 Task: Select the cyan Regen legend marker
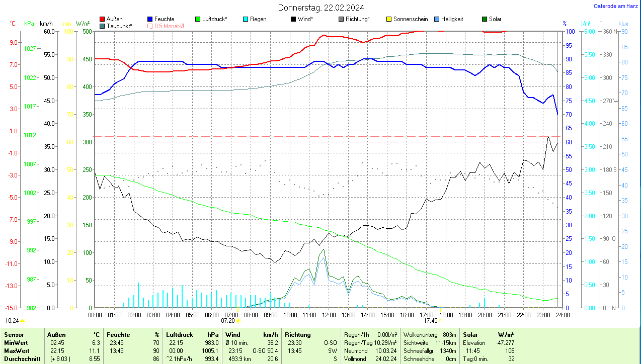(x=246, y=19)
